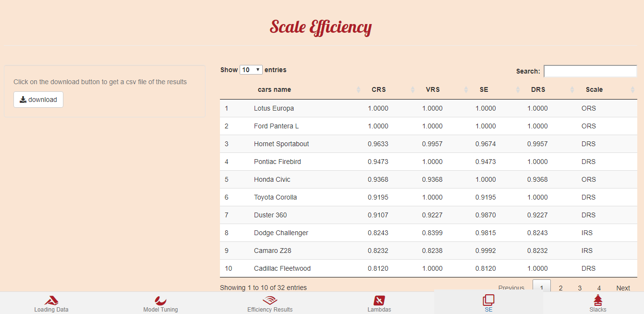Sort table by CRS column
The image size is (644, 314).
(x=378, y=89)
